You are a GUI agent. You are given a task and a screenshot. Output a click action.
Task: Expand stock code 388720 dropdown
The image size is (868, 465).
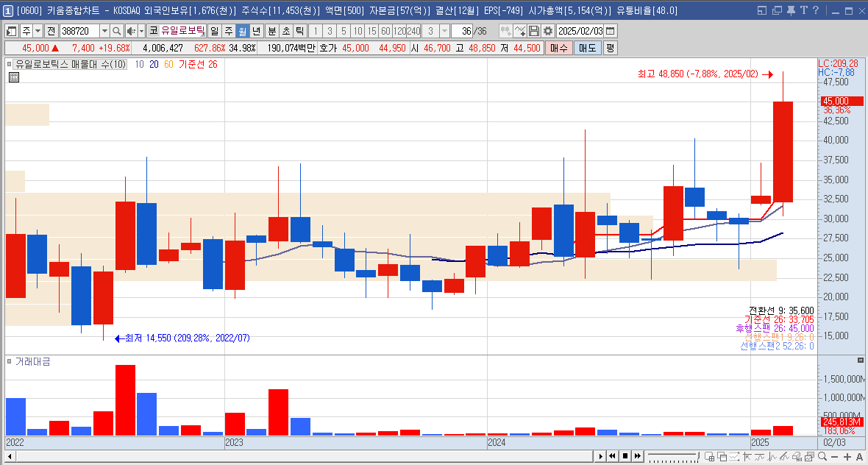(104, 31)
